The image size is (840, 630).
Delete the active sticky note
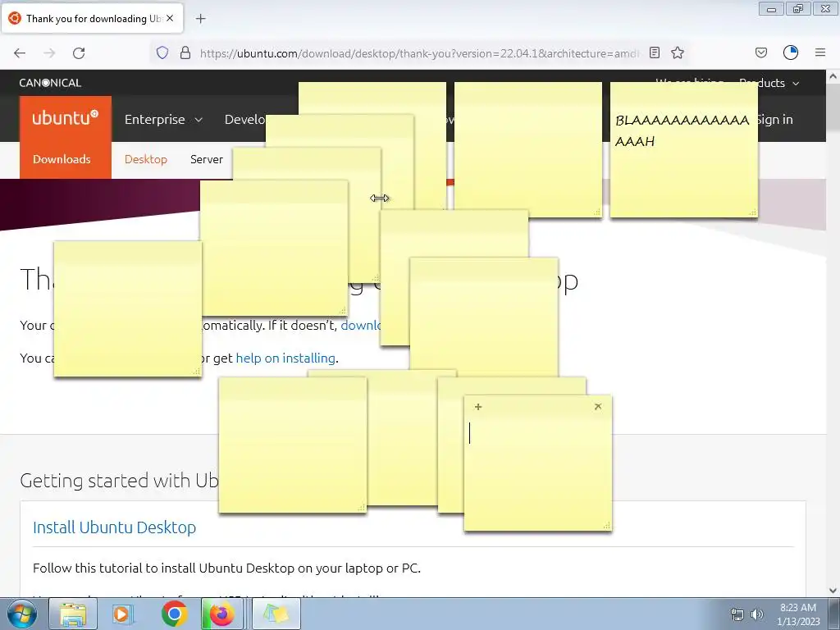point(598,407)
